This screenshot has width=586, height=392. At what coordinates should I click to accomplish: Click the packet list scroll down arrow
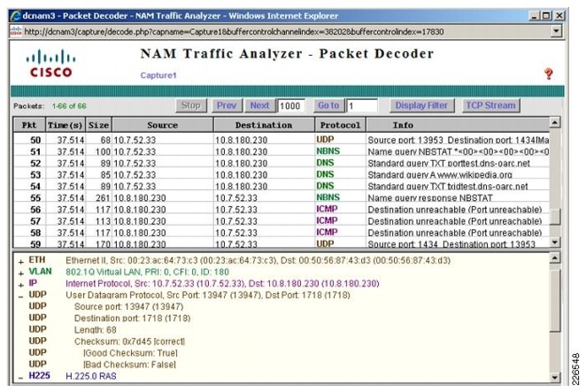555,242
